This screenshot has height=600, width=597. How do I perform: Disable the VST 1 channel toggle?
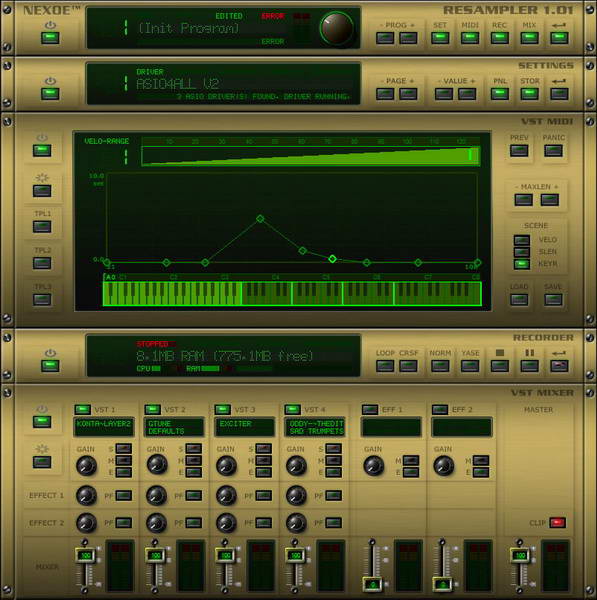82,410
